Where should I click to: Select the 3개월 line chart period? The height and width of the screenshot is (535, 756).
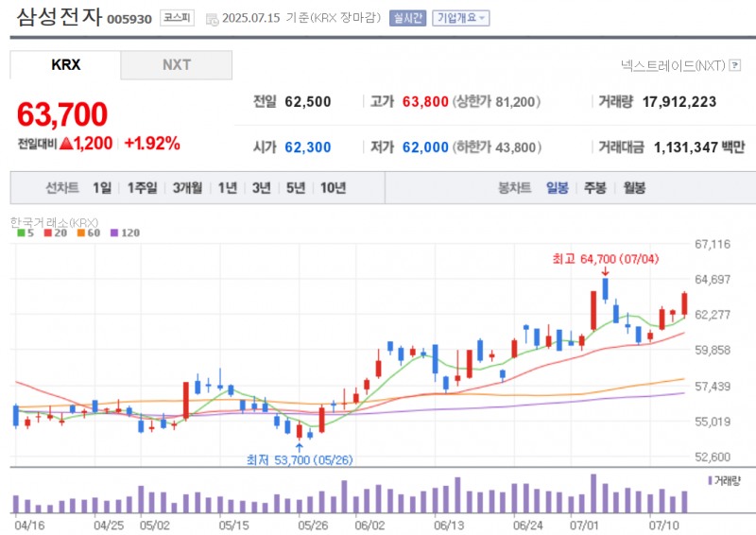pyautogui.click(x=187, y=188)
